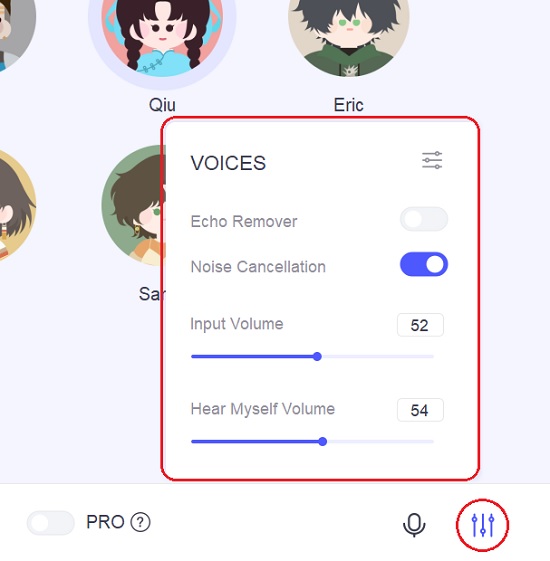This screenshot has height=561, width=550.
Task: Open the PRO help question mark
Action: point(140,522)
